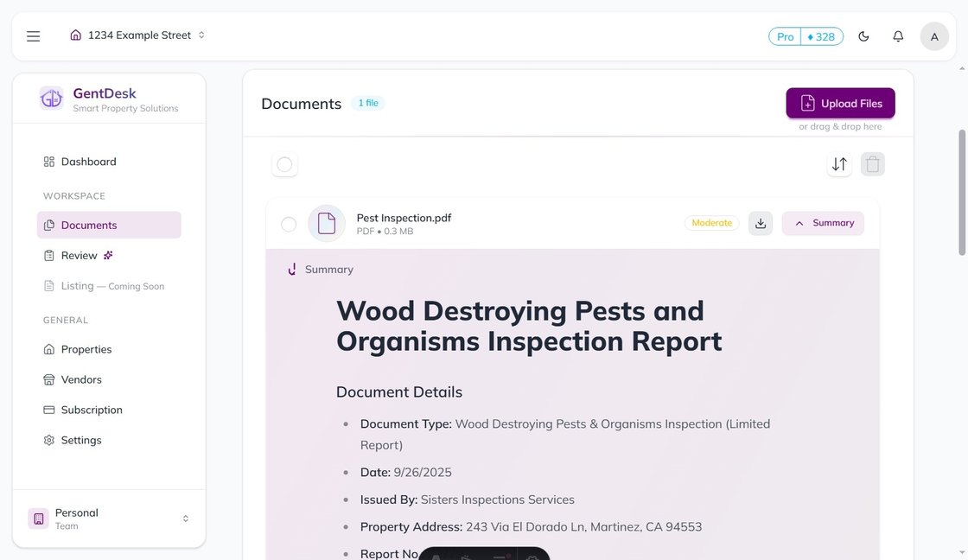This screenshot has height=560, width=968.
Task: Open the address switcher next to 1234 Example Street
Action: point(200,35)
